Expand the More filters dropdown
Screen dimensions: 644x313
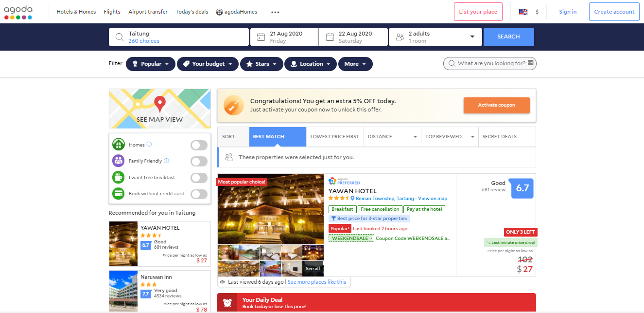click(355, 64)
